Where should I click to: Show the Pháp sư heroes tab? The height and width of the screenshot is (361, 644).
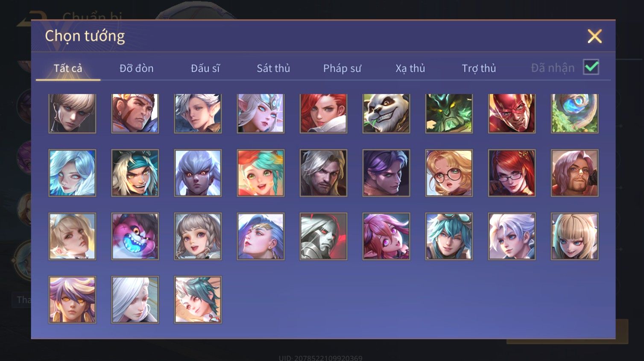342,68
